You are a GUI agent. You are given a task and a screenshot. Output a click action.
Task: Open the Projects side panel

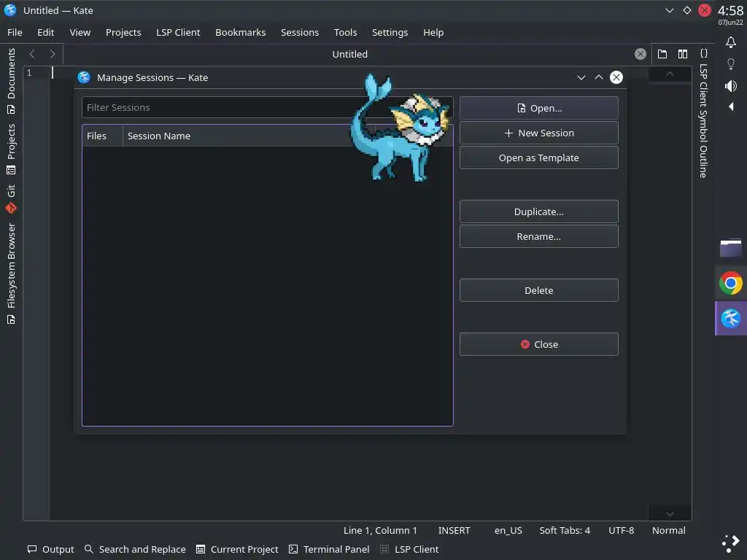(11, 149)
